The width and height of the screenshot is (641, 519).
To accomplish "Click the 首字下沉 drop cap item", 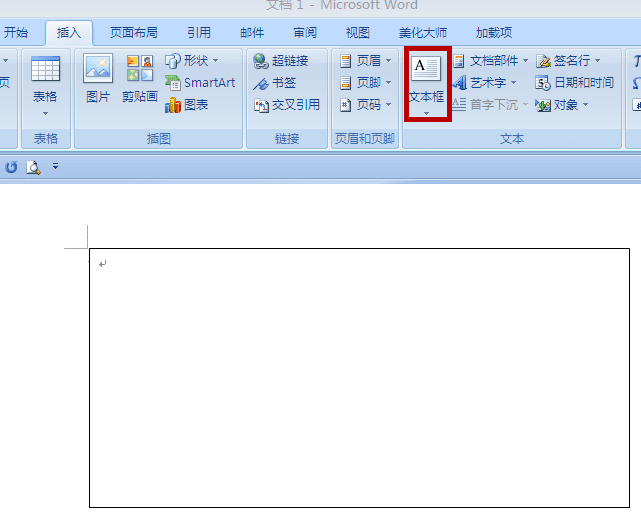I will (x=490, y=105).
